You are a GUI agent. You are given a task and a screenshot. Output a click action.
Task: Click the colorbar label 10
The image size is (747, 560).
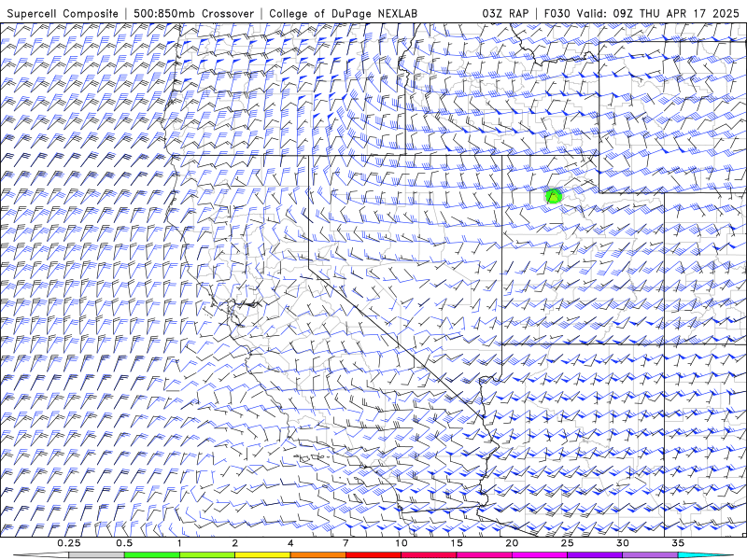pyautogui.click(x=402, y=543)
